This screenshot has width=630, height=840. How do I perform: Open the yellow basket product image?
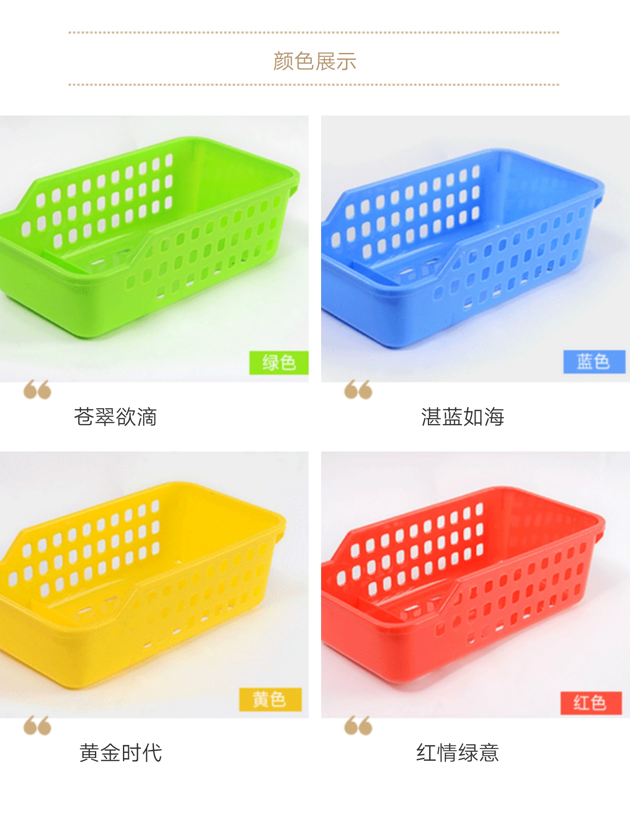[154, 584]
